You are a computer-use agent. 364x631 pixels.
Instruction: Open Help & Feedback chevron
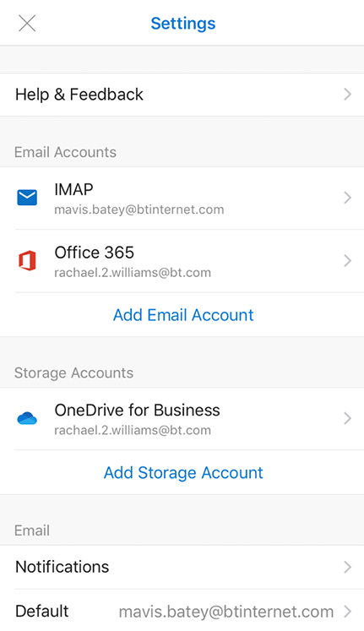[347, 95]
